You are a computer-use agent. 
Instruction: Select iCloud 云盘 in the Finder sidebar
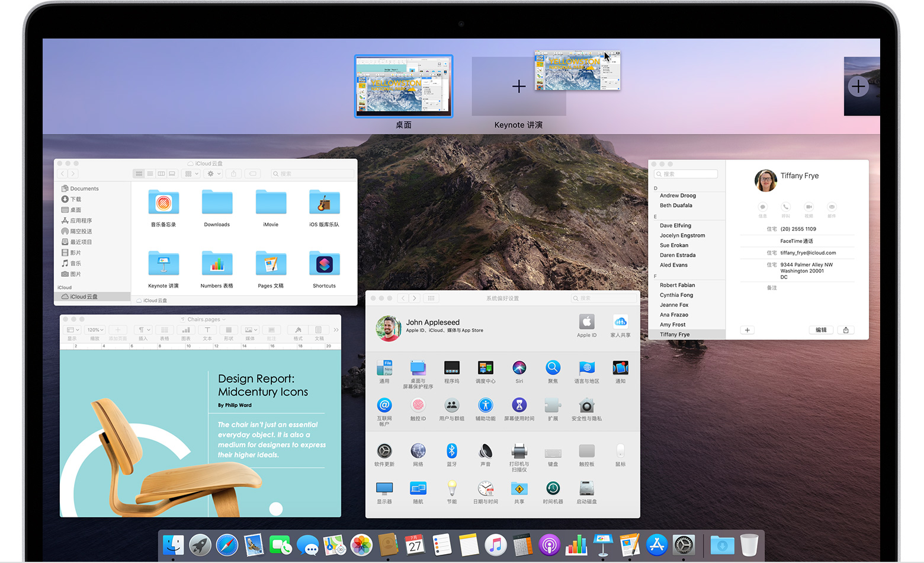(92, 296)
